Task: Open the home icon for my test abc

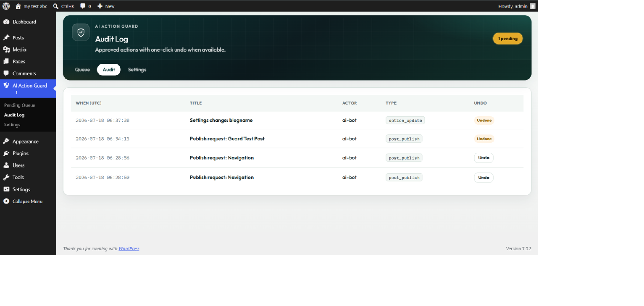Action: click(x=18, y=6)
